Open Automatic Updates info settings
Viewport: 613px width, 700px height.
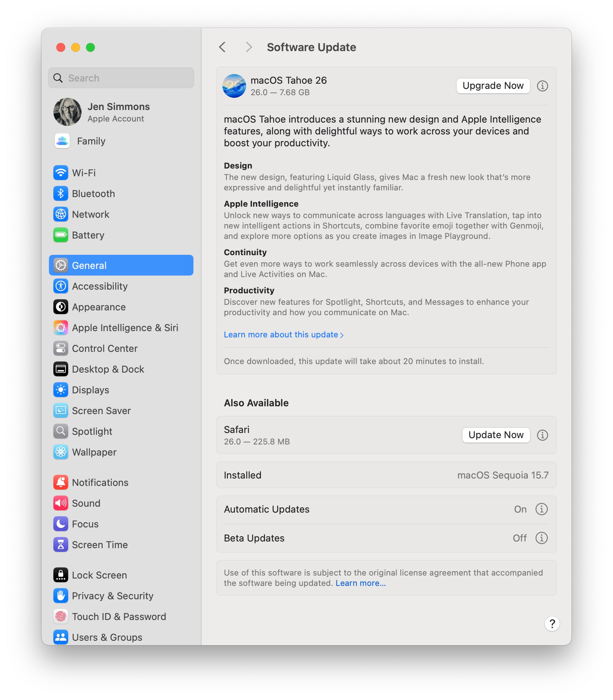(x=541, y=509)
